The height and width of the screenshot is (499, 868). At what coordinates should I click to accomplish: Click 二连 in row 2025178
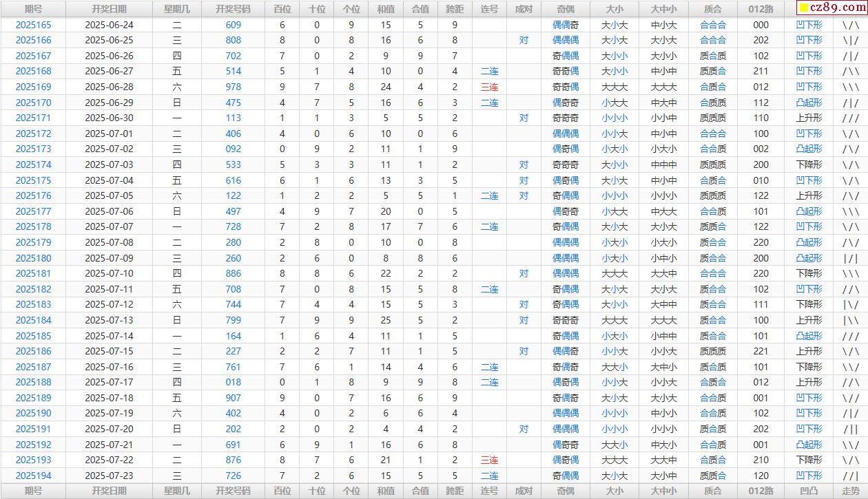pos(489,226)
